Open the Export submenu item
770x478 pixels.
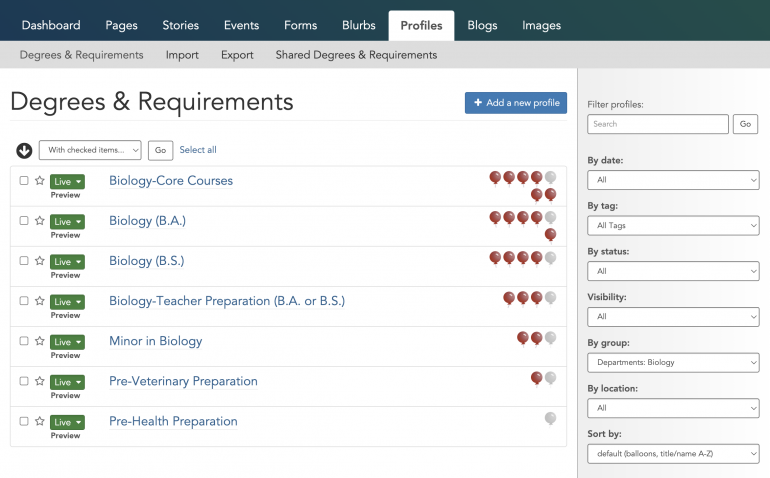point(237,55)
